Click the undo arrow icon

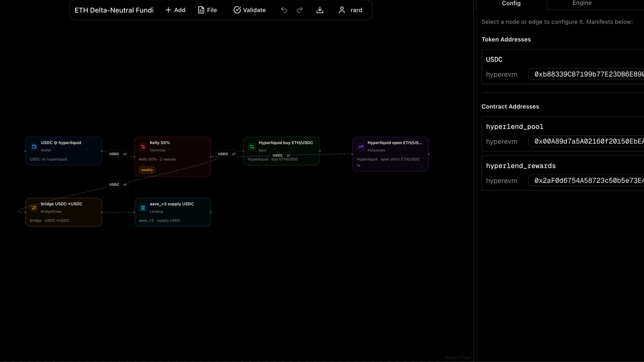pos(284,10)
